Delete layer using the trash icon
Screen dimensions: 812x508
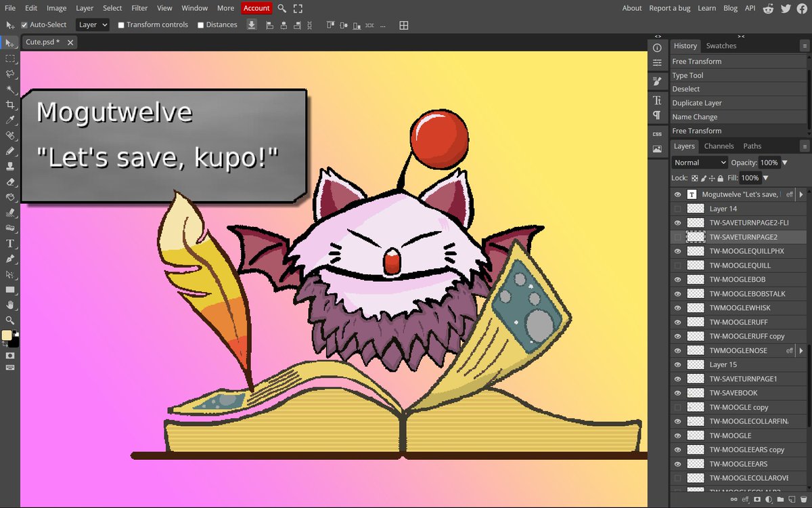pyautogui.click(x=803, y=500)
